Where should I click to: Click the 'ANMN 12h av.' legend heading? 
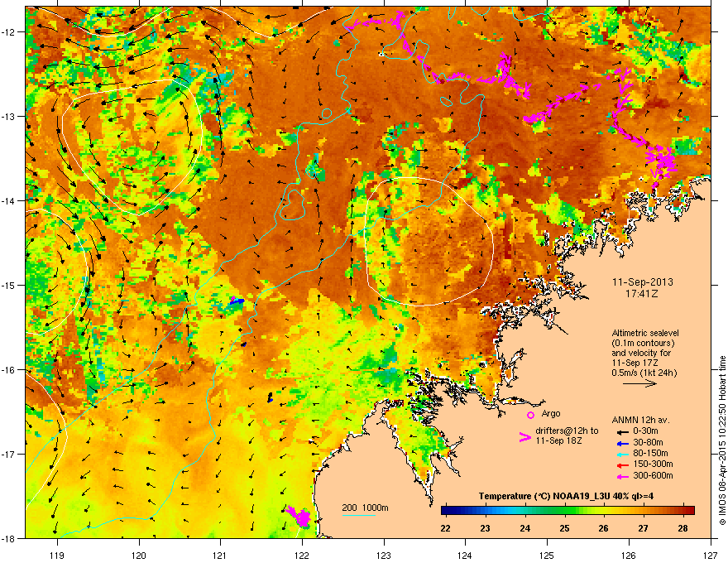tap(640, 420)
